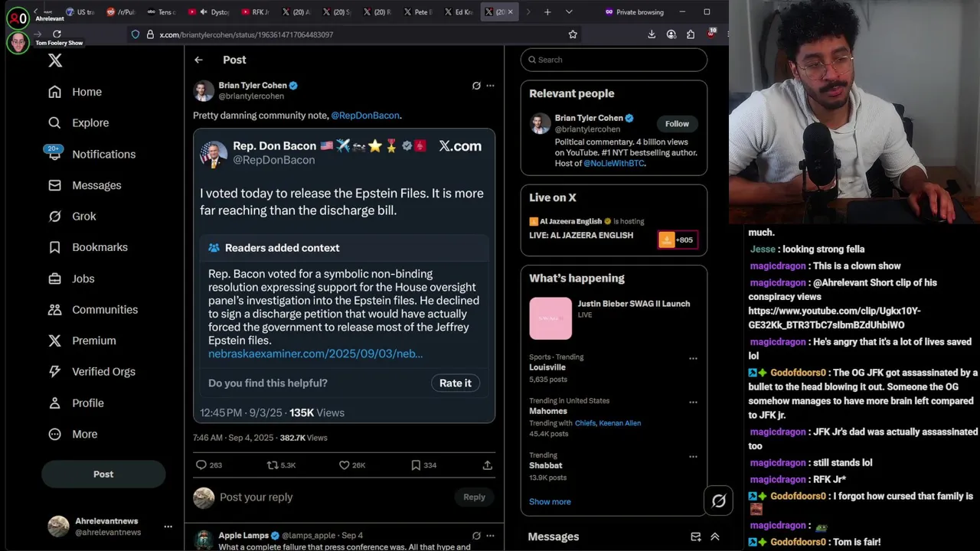Screen dimensions: 980x551
Task: Open Ahrelevantnews account menu dots
Action: coord(168,527)
